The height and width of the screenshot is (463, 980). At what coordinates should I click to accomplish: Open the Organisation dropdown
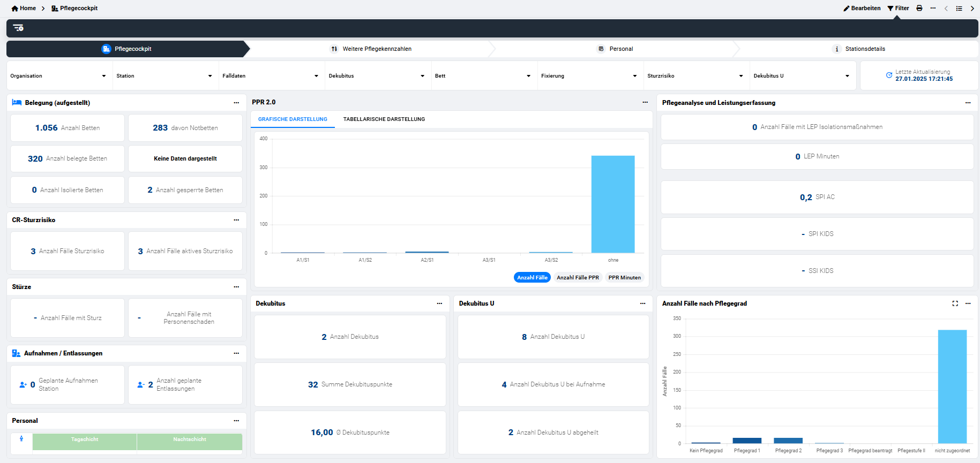tap(58, 76)
